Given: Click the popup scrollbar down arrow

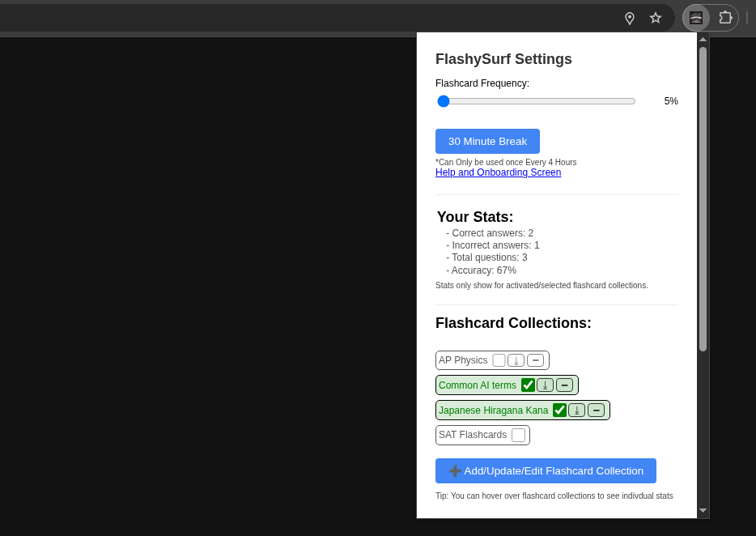Looking at the screenshot, I should (x=703, y=510).
